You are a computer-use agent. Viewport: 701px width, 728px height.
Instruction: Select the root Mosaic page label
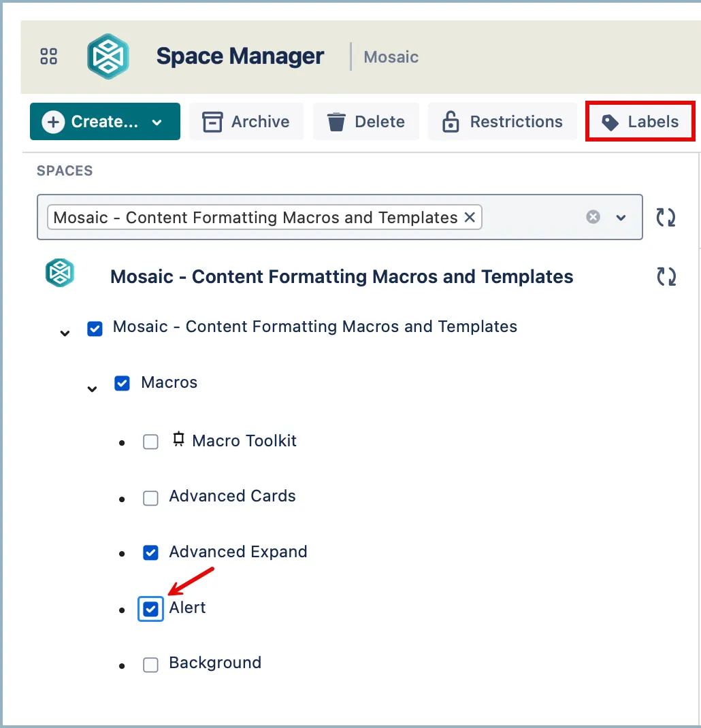click(x=315, y=327)
